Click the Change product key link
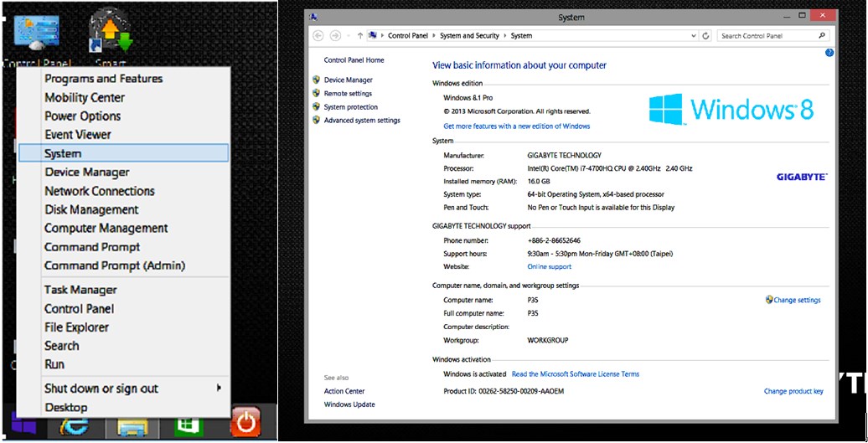The height and width of the screenshot is (443, 868). (793, 391)
